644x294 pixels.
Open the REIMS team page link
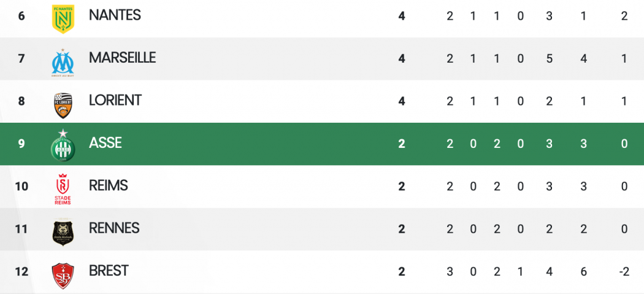pos(109,185)
